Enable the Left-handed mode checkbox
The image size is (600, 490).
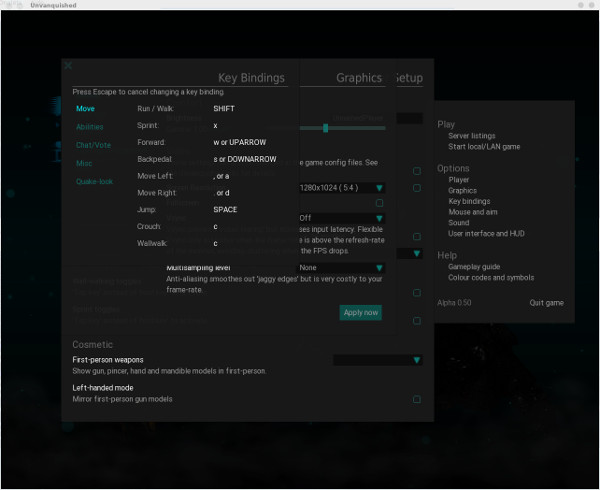(x=416, y=399)
